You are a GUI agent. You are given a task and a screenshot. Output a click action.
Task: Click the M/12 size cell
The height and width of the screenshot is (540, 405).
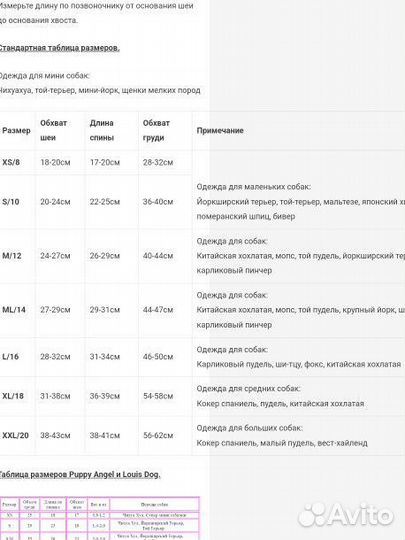[x=12, y=256]
